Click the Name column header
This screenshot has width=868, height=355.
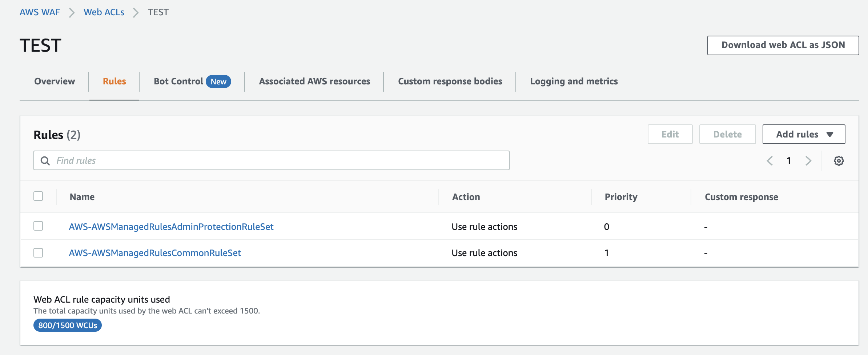click(x=82, y=197)
